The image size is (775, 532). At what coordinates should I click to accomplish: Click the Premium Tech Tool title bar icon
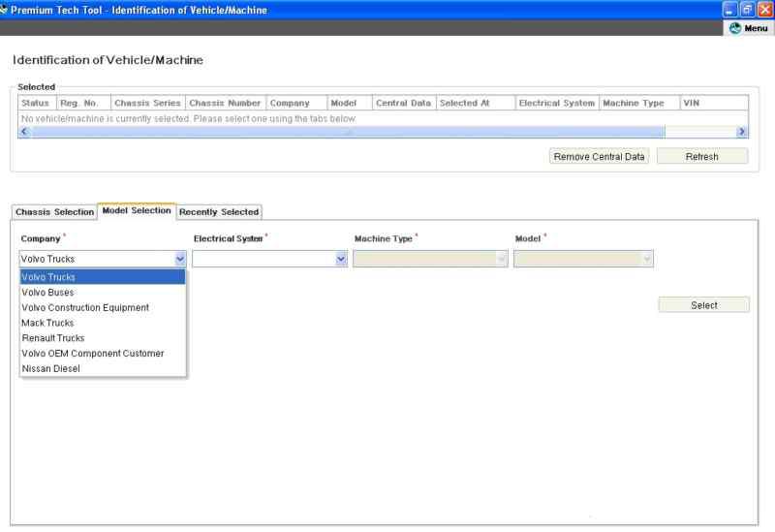4,9
